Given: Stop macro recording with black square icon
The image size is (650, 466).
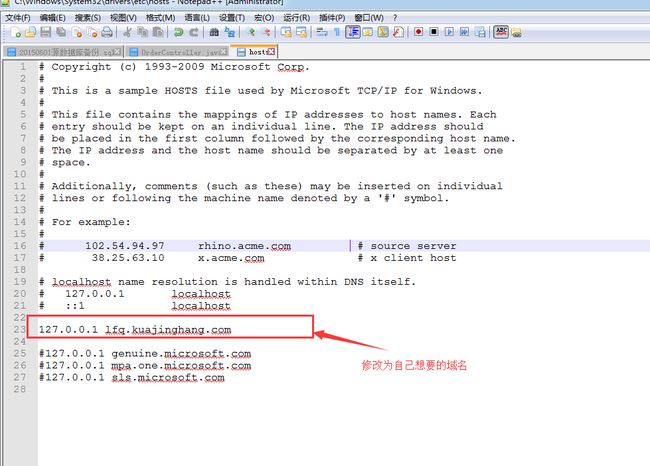Looking at the screenshot, I should pyautogui.click(x=434, y=32).
